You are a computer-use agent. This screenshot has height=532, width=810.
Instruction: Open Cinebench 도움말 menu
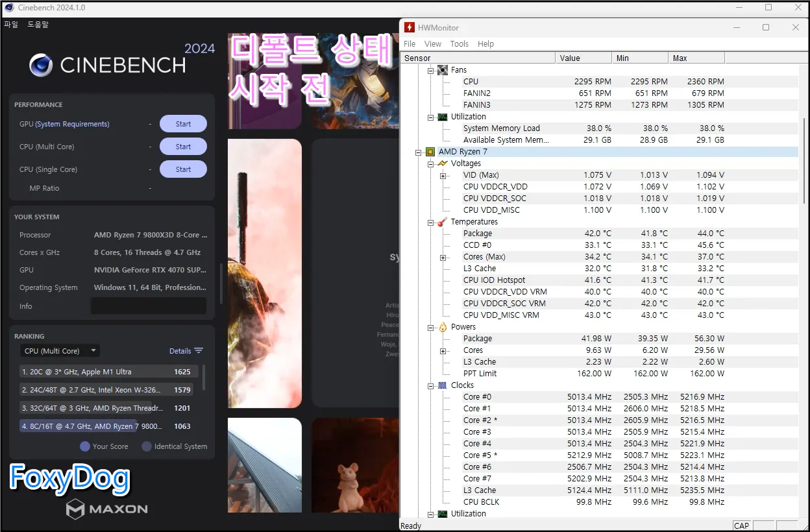click(38, 24)
